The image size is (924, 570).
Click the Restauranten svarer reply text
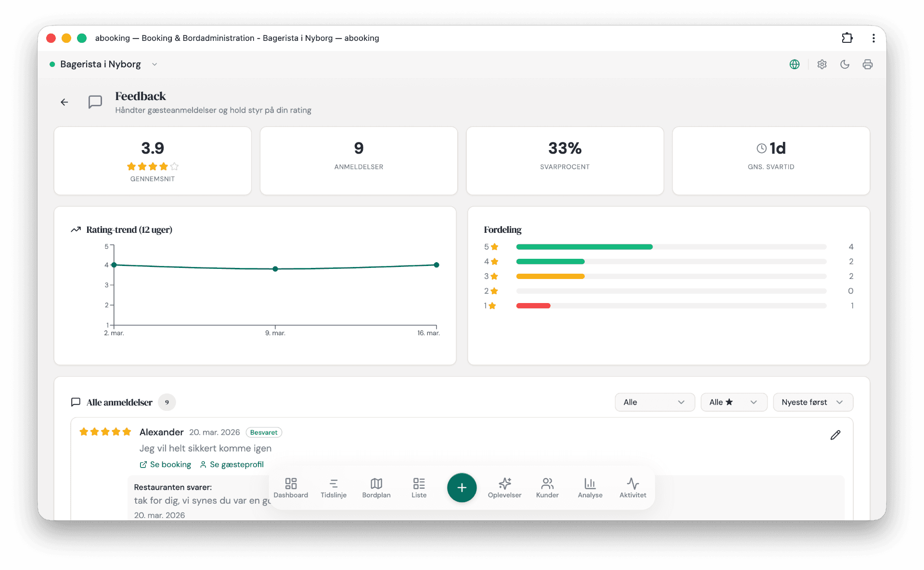tap(202, 501)
